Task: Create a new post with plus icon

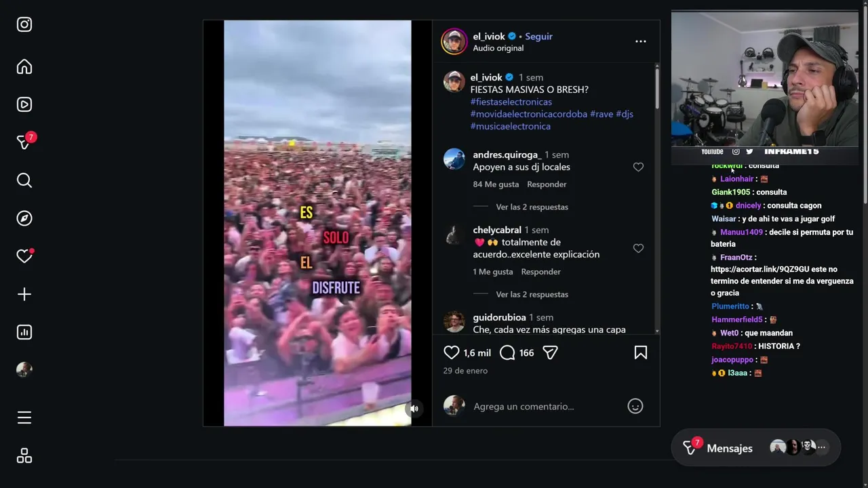Action: [24, 294]
